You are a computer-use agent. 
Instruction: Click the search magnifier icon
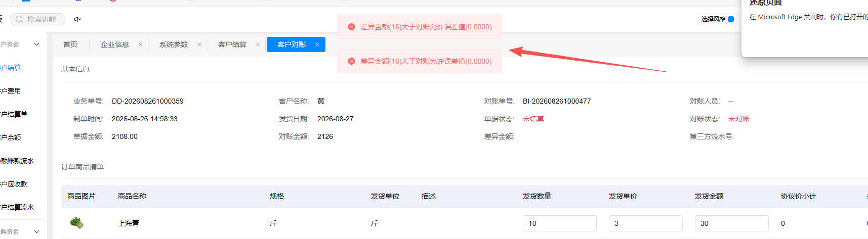click(19, 19)
